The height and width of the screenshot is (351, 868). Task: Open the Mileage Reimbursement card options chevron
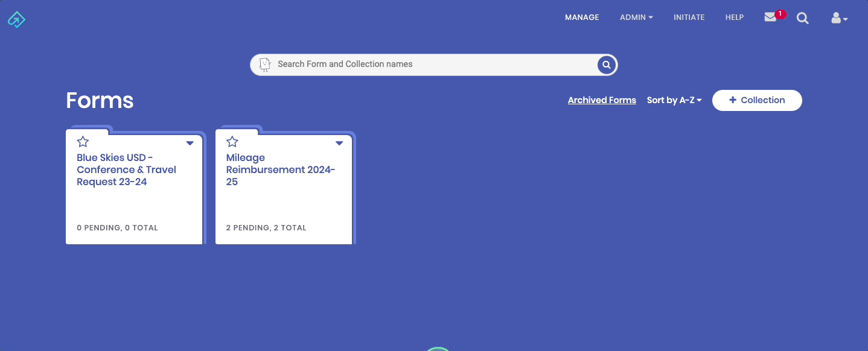[x=339, y=143]
